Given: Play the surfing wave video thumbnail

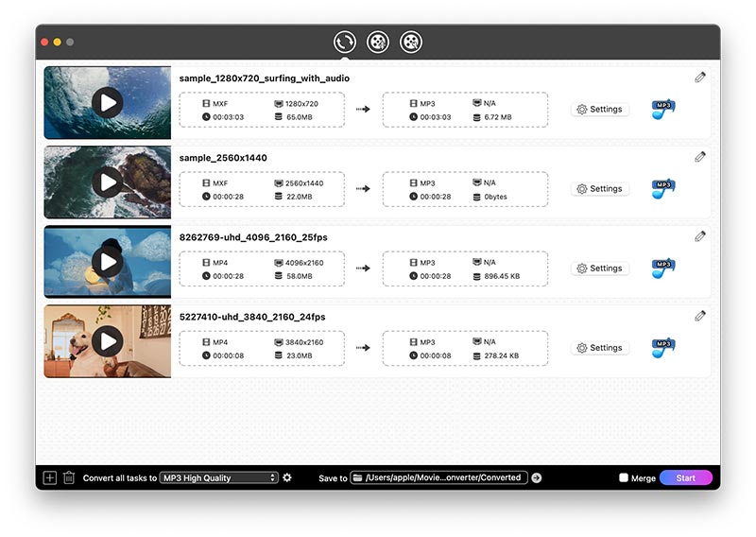Looking at the screenshot, I should (x=108, y=103).
